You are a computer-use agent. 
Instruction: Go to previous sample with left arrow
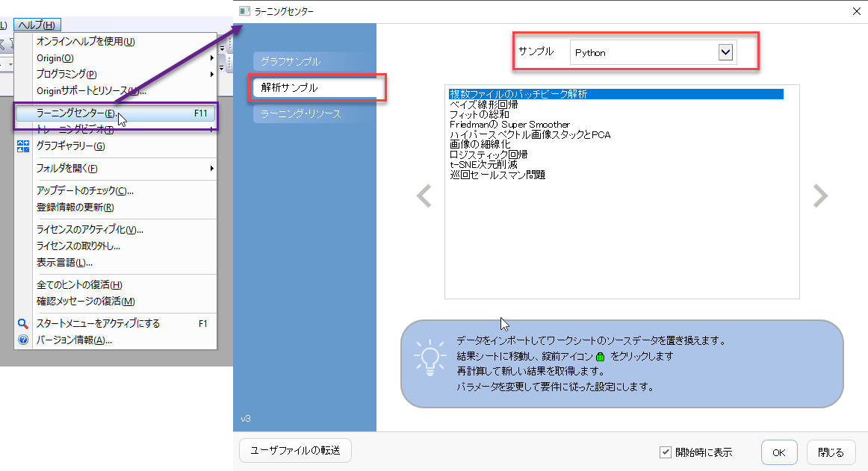coord(424,196)
